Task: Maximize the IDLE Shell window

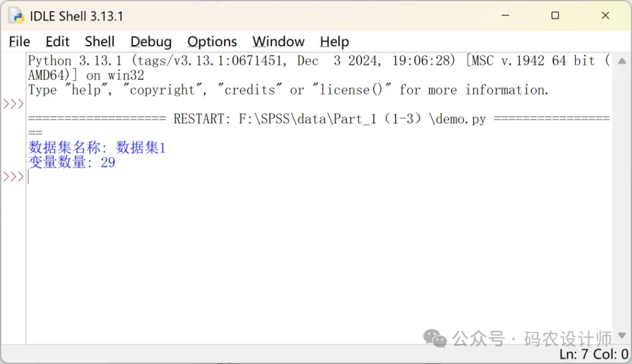Action: [555, 16]
